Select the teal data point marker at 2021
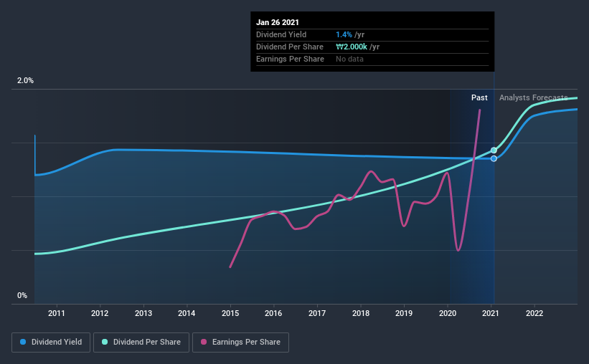The image size is (589, 364). click(x=494, y=150)
